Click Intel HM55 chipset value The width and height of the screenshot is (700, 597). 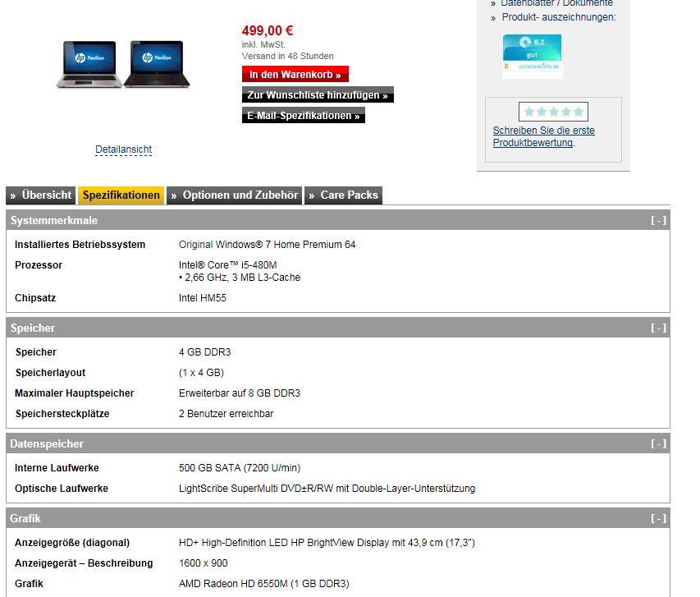(x=203, y=298)
